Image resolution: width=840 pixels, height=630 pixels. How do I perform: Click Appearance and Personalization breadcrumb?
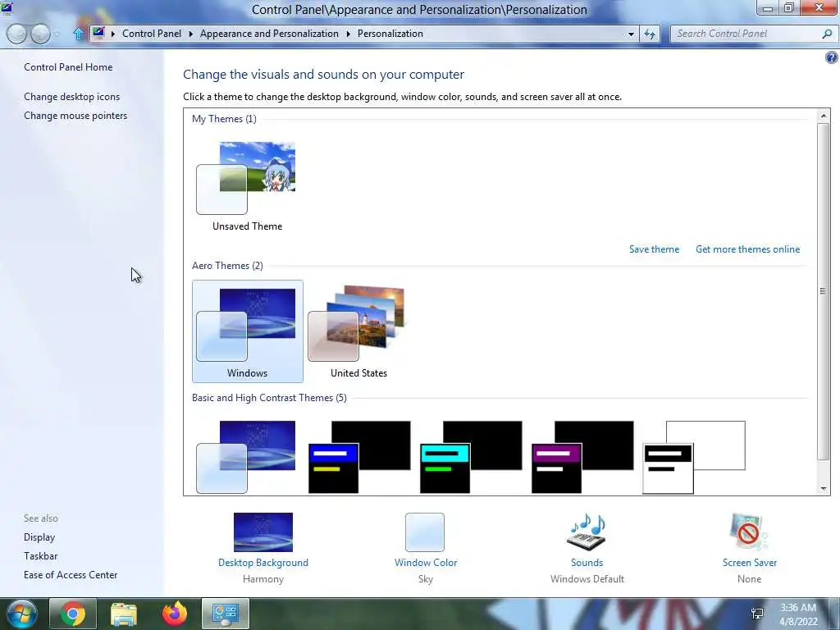pyautogui.click(x=269, y=33)
